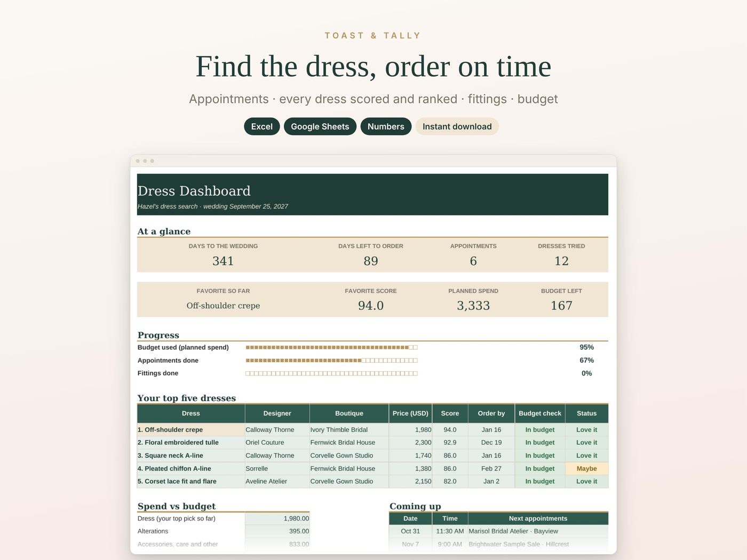Click the Budget check column header
Viewport: 747px width, 560px height.
pyautogui.click(x=540, y=413)
